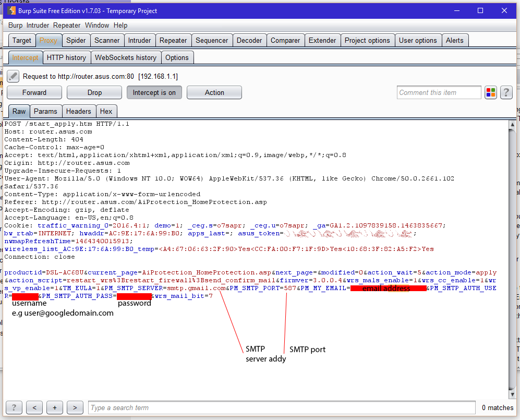Click the Burp Suite logo icon in title bar
The image size is (520, 420).
point(11,10)
